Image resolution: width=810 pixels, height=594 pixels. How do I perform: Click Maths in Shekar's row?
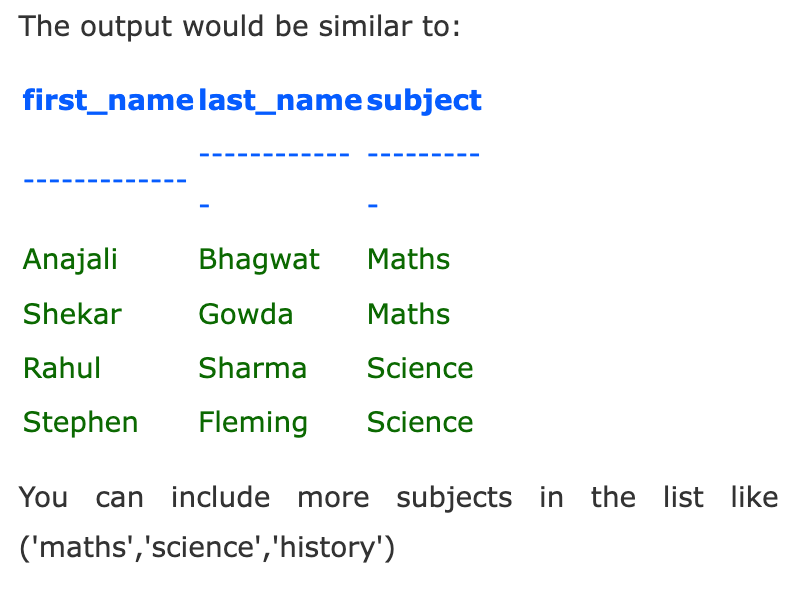point(408,315)
